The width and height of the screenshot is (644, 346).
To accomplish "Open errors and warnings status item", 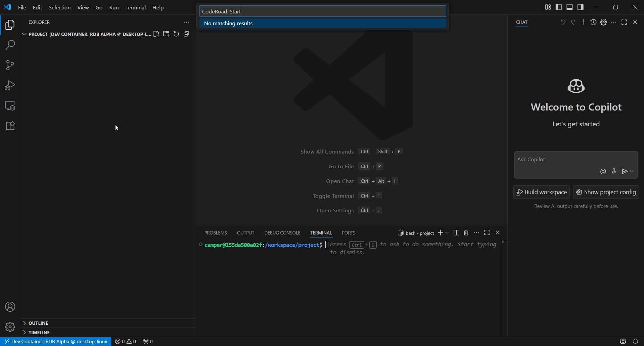I will pyautogui.click(x=126, y=341).
